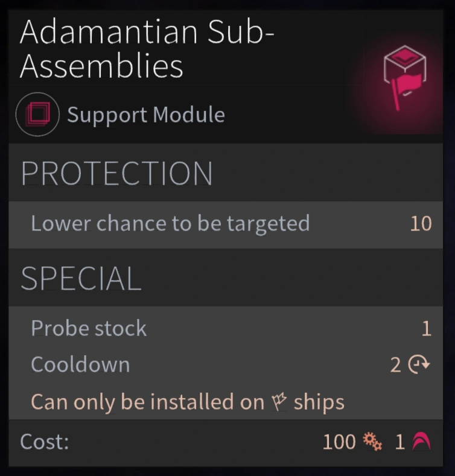The width and height of the screenshot is (455, 476).
Task: Click the targeting chance value 10
Action: (421, 224)
